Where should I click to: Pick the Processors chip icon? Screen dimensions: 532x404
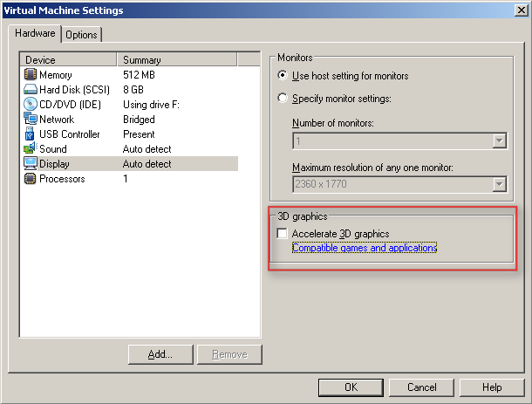[31, 179]
